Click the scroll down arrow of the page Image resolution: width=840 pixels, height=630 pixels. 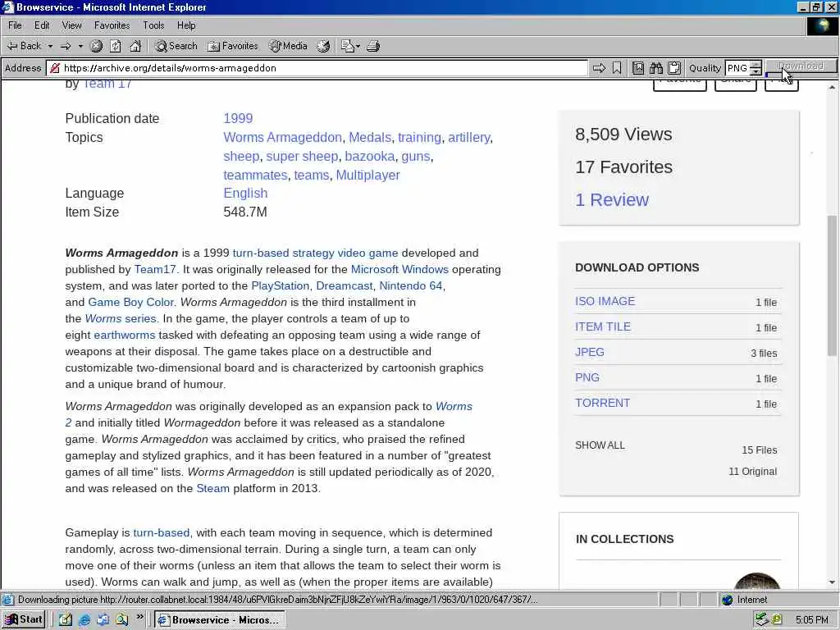832,583
